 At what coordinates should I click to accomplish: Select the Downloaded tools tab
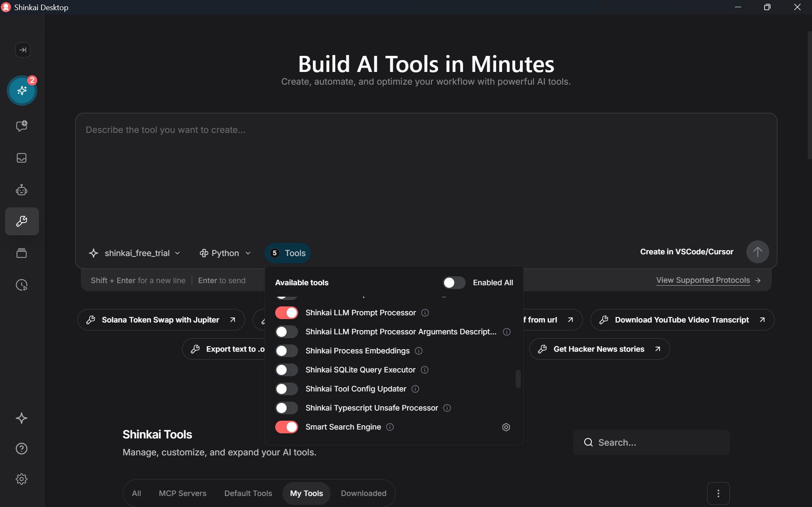(363, 493)
